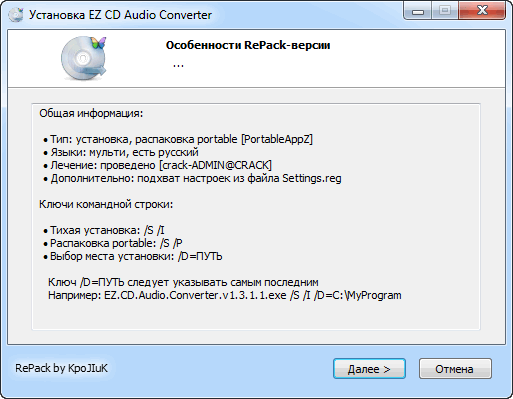The height and width of the screenshot is (399, 513).
Task: Click the Особенности RePack-версии heading
Action: (248, 45)
